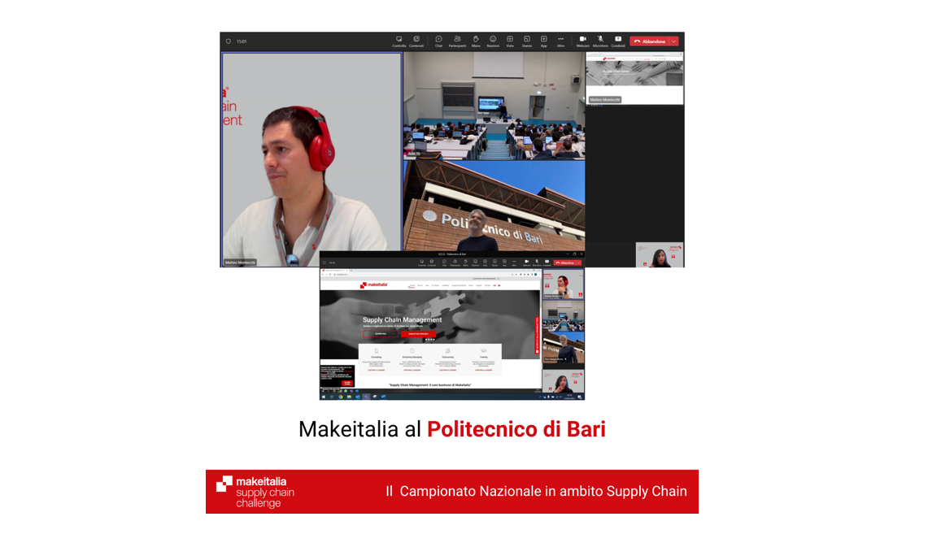This screenshot has height=560, width=928.
Task: Open App menu in upper meeting toolbar
Action: 543,41
